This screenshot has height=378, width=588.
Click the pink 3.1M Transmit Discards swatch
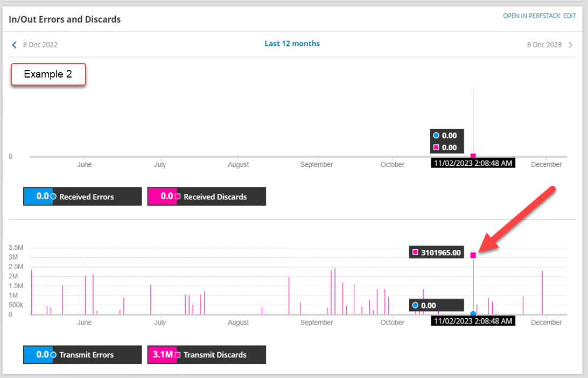(x=162, y=355)
